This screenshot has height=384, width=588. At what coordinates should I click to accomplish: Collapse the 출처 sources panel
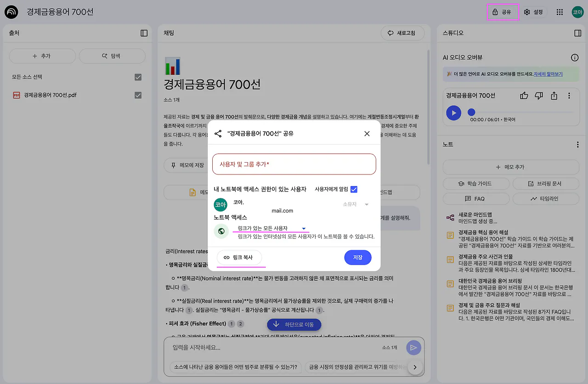coord(144,33)
